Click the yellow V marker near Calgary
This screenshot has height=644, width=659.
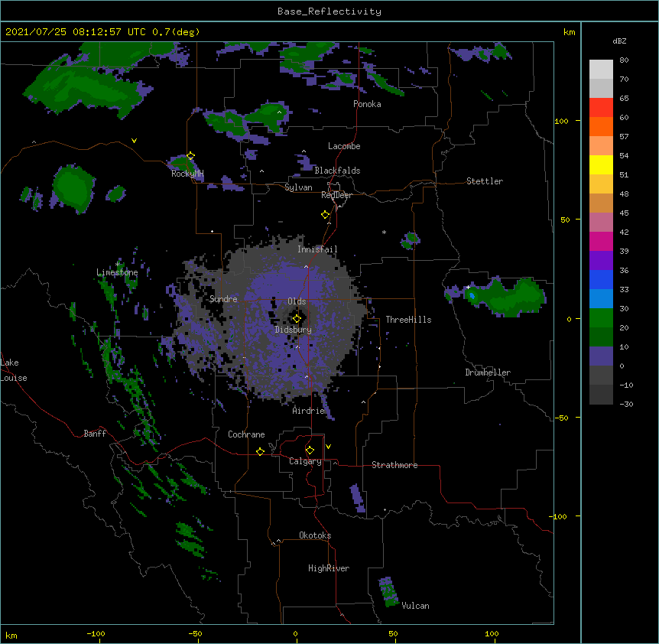[x=328, y=447]
